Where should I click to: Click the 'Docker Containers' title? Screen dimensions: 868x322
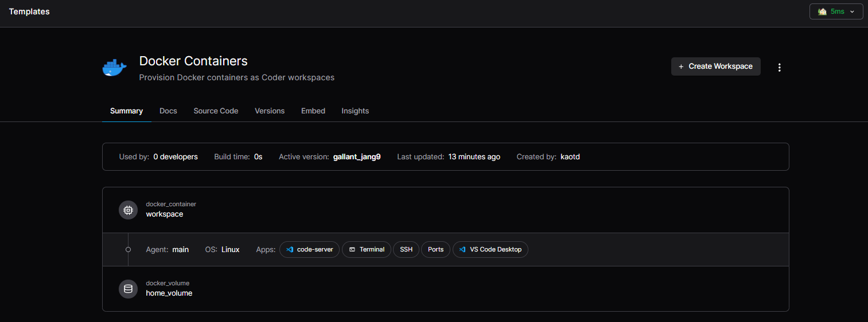(x=193, y=61)
